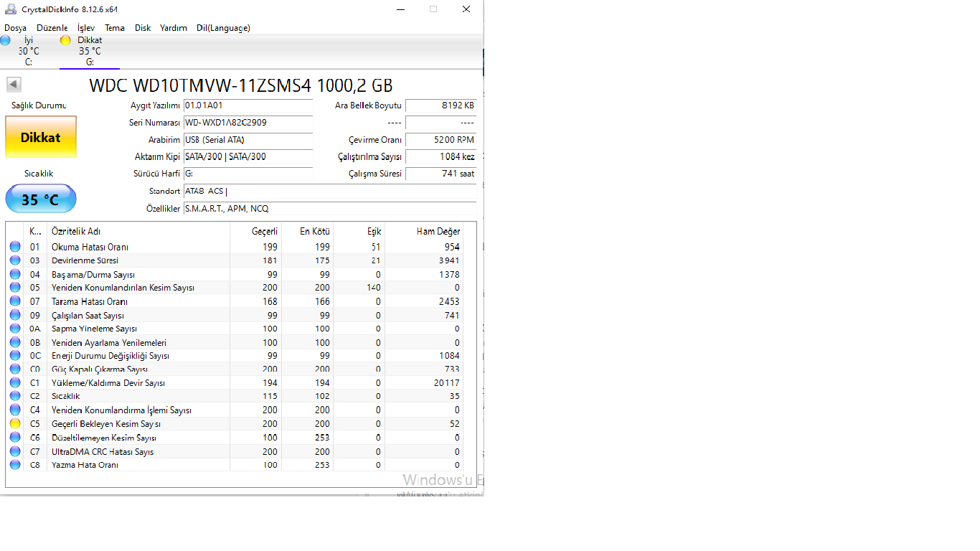Viewport: 980px width, 551px height.
Task: Click the Özniteliк Adı column header
Action: coord(138,232)
